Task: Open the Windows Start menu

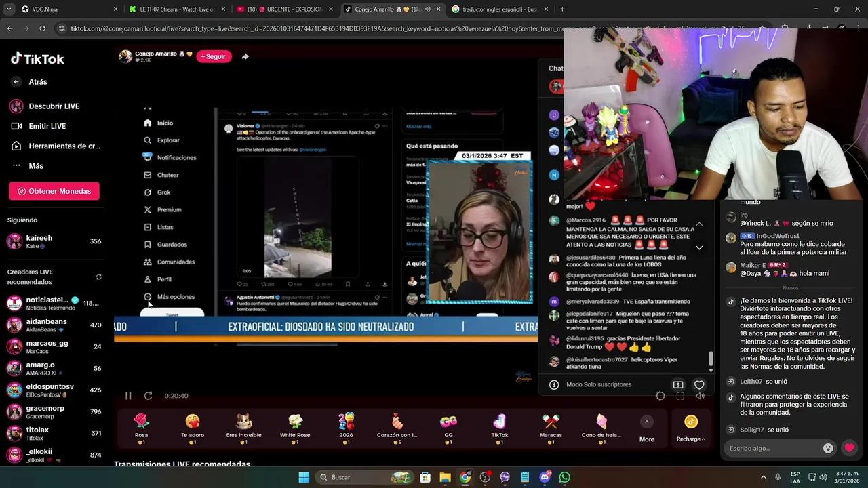Action: coord(304,477)
